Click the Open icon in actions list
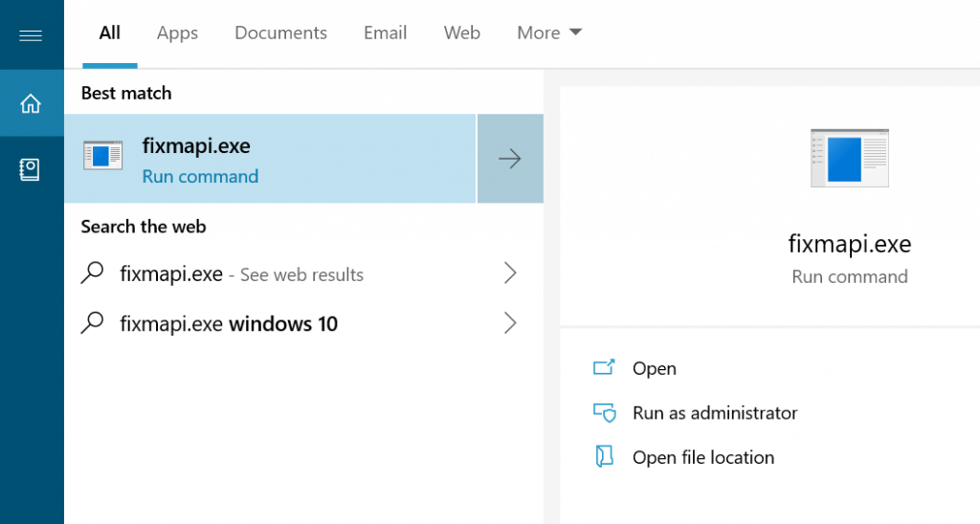 click(x=604, y=367)
